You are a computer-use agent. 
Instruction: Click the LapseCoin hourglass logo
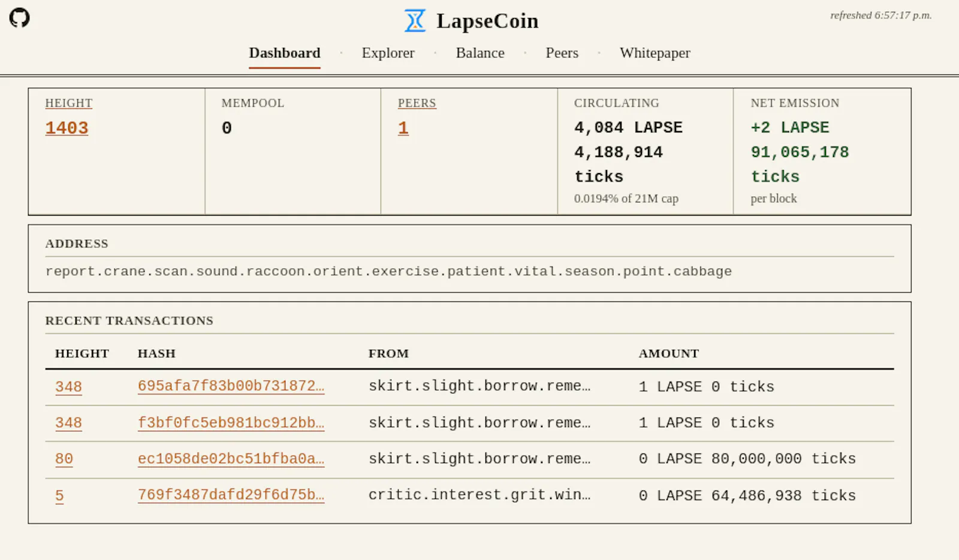(x=415, y=21)
